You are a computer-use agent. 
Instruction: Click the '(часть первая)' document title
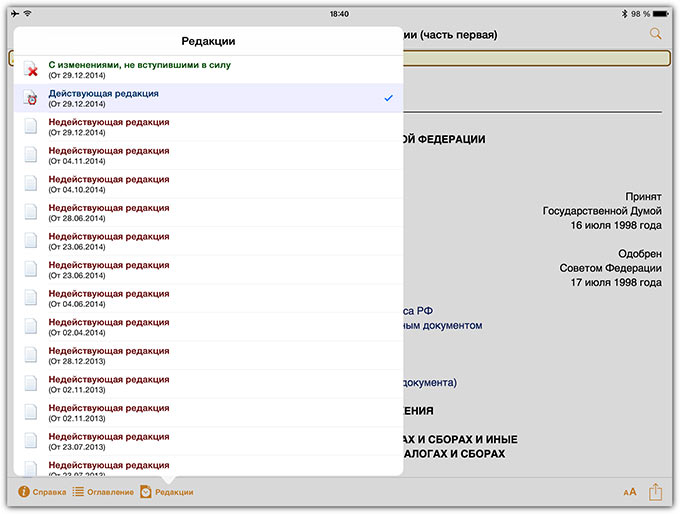tap(459, 35)
